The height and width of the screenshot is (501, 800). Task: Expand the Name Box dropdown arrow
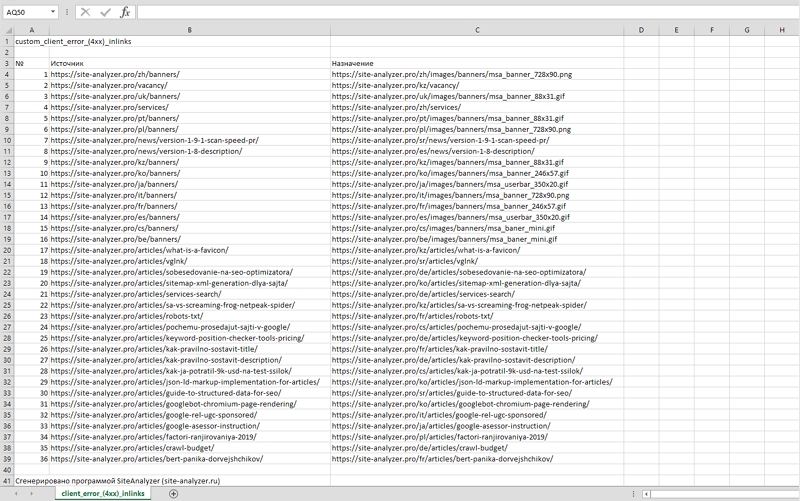coord(53,12)
